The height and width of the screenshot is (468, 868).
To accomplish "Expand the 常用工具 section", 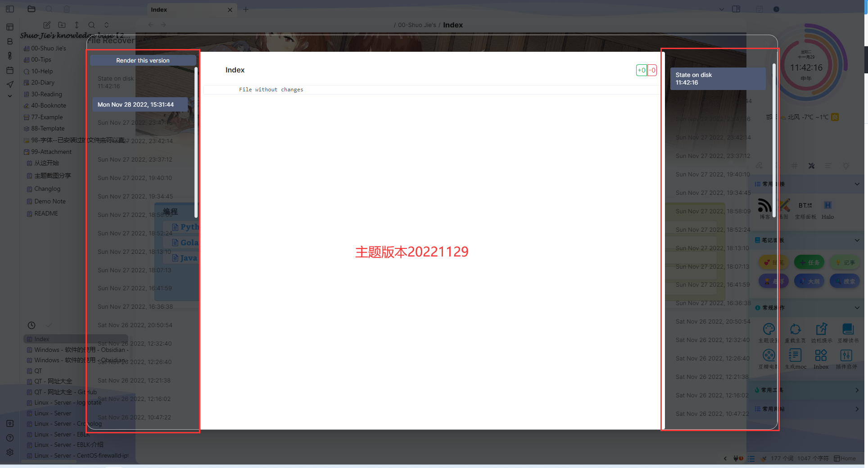I will click(x=857, y=390).
